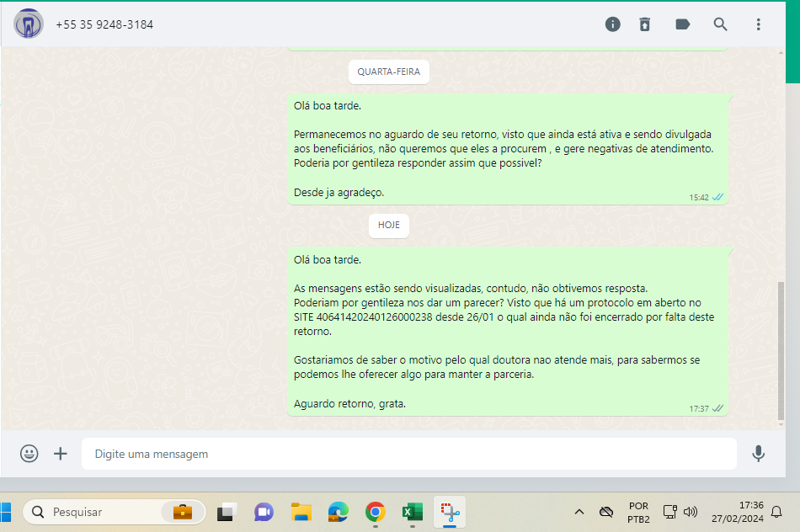Open the chat options three-dot menu
Viewport: 800px width, 532px height.
coord(758,24)
